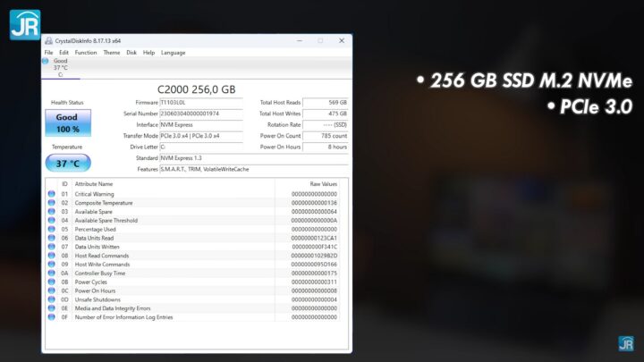Open the Language menu
This screenshot has height=362, width=644.
173,53
